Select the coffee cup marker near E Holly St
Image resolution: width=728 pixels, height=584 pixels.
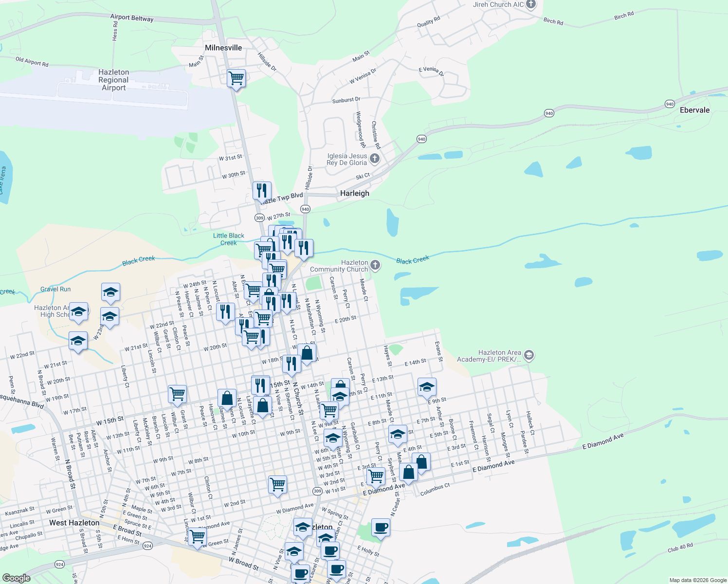tap(381, 528)
